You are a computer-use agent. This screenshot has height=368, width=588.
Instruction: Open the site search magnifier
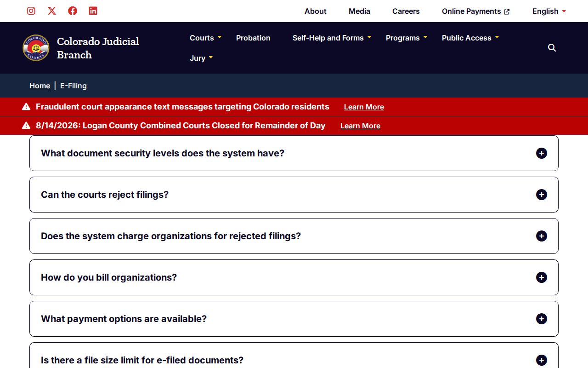coord(552,48)
